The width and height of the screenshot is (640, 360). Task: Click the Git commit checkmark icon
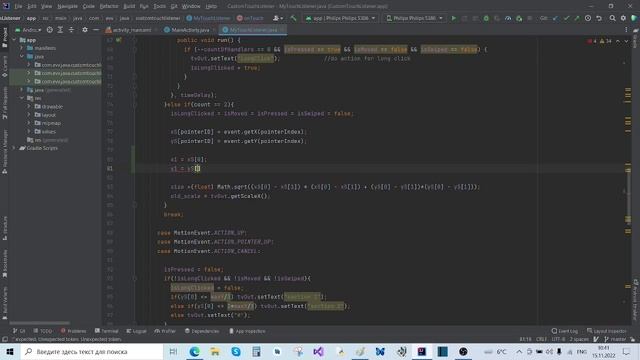coord(566,18)
